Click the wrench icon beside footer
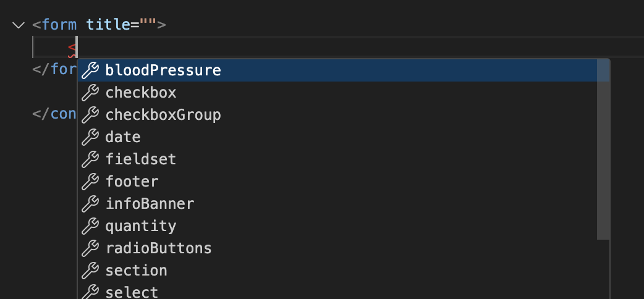This screenshot has width=644, height=299. coord(91,182)
